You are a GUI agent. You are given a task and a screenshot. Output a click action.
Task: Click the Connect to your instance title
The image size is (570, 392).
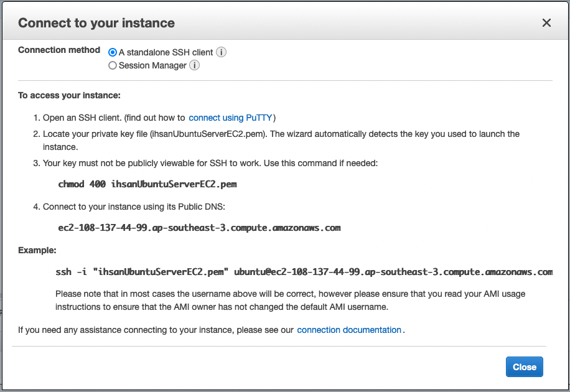(96, 23)
